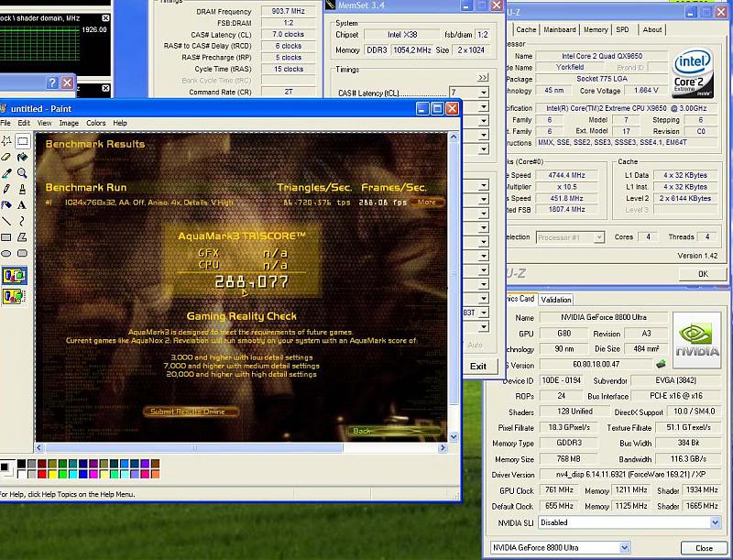Pick the cyan color swatch in Paint
This screenshot has width=733, height=560.
coord(73,474)
